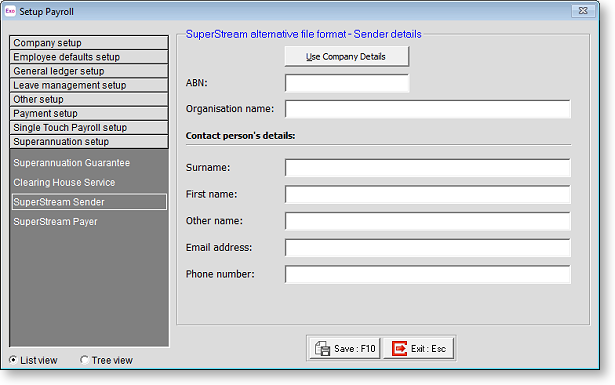Click the Exit : Esc button
615x385 pixels.
click(418, 348)
